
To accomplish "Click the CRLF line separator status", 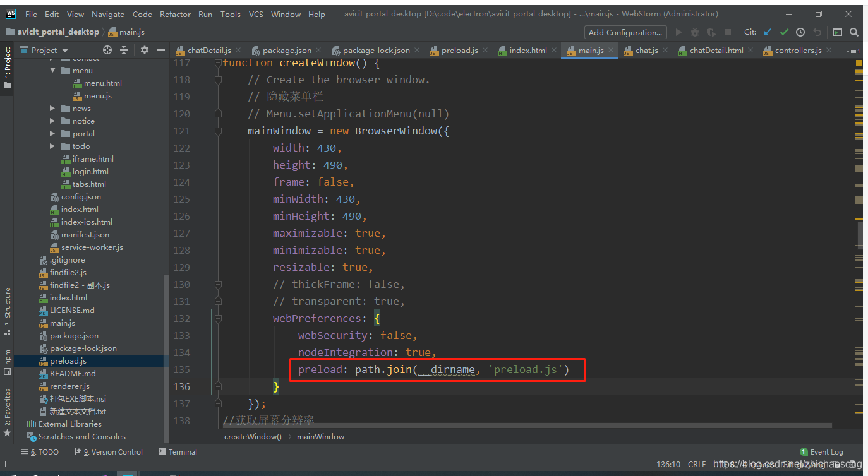I will coord(697,464).
